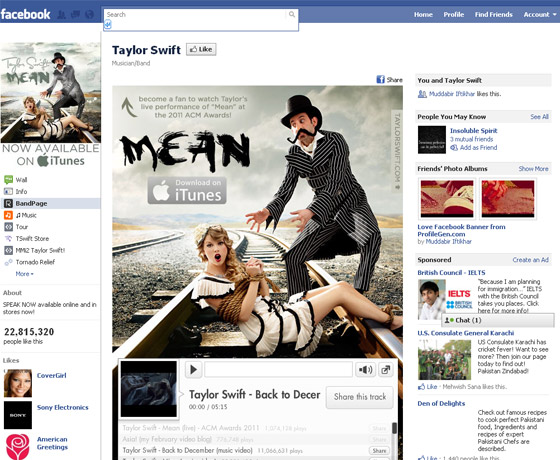Click the current track video thumbnail
This screenshot has height=460, width=560.
pos(149,389)
